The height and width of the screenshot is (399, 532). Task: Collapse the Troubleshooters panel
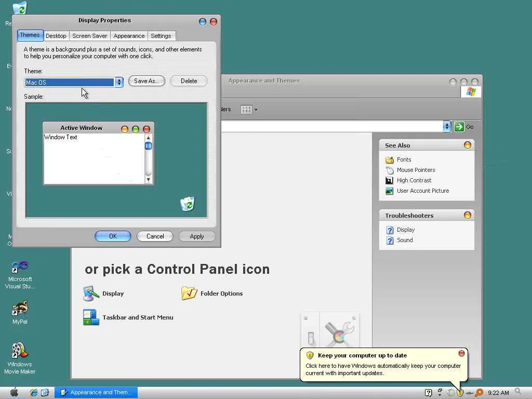(x=468, y=215)
